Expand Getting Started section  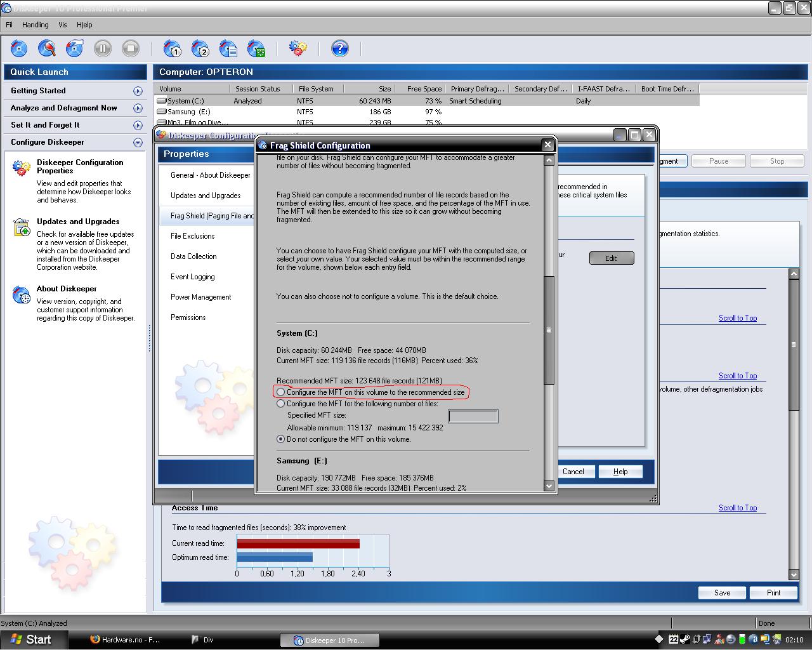click(x=138, y=91)
